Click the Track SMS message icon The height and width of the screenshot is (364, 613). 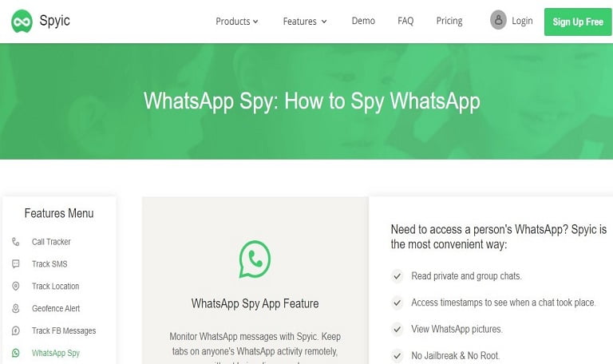16,264
